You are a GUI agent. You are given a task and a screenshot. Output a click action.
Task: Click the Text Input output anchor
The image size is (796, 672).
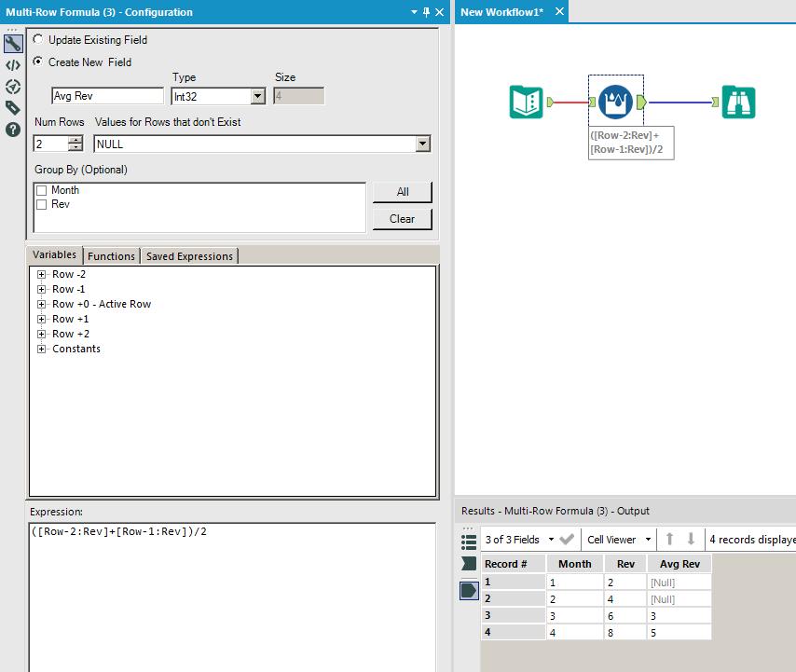550,102
